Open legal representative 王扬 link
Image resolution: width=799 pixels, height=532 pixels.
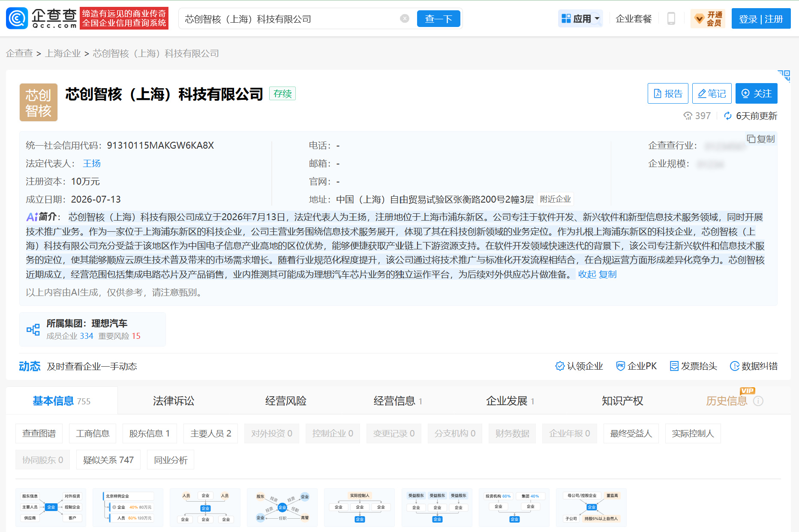coord(92,163)
